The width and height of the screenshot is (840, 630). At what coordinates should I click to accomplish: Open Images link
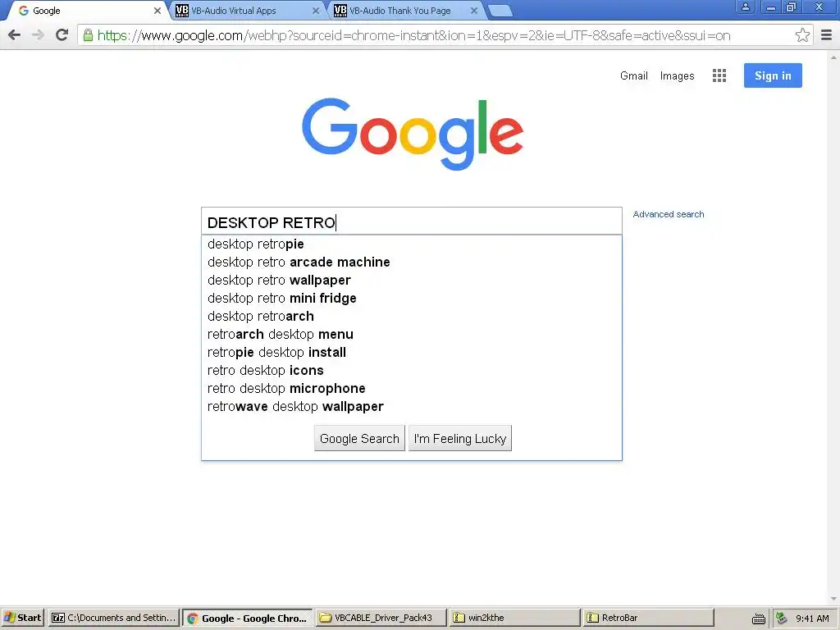pyautogui.click(x=677, y=76)
